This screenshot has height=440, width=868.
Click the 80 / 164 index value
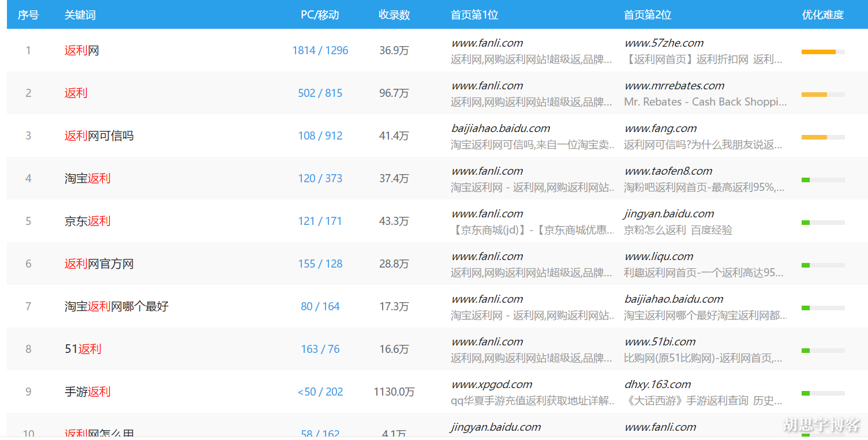tap(320, 307)
